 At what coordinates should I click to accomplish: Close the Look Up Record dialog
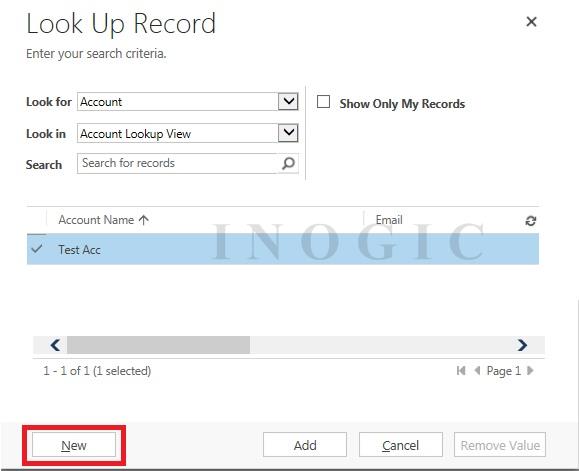pos(531,22)
